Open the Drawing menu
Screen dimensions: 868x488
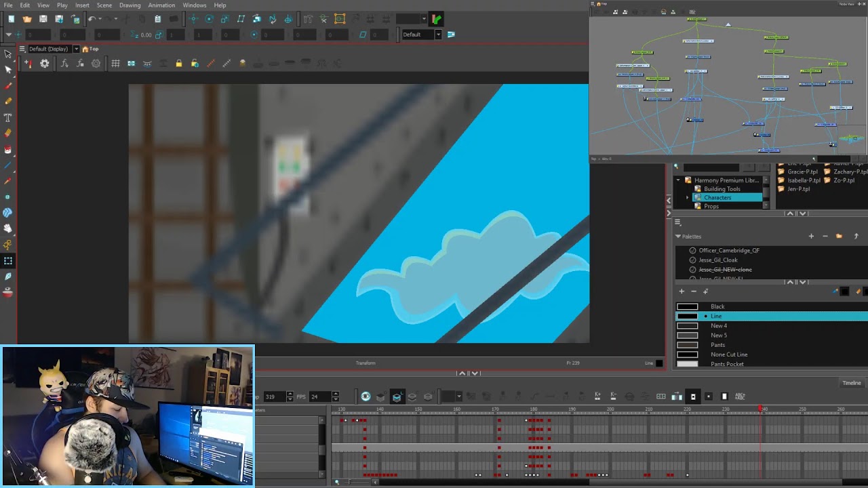click(130, 5)
